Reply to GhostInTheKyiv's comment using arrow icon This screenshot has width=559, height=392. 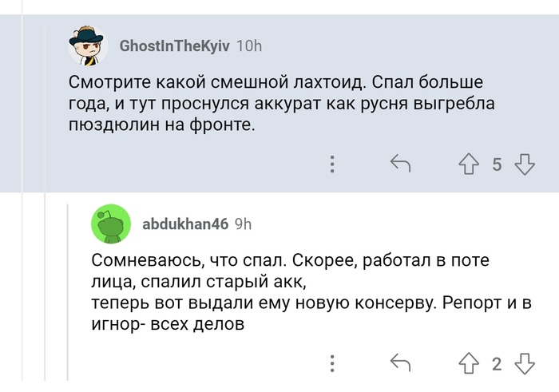(x=399, y=164)
